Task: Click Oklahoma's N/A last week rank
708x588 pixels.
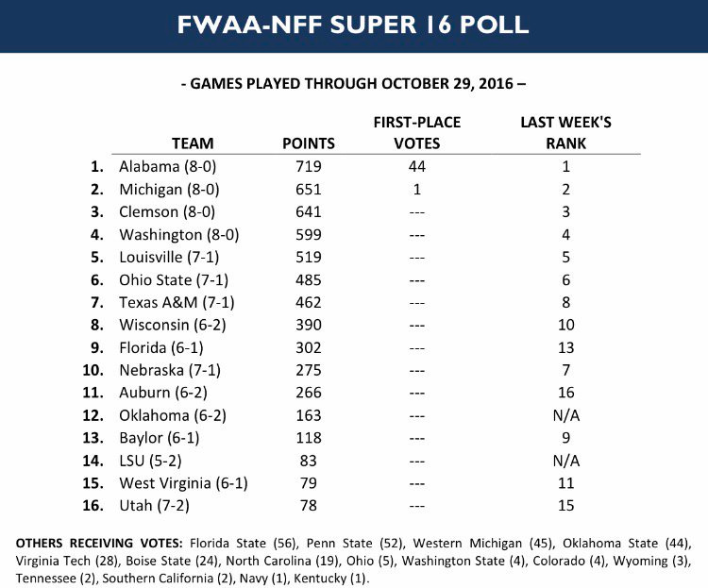Action: point(565,415)
